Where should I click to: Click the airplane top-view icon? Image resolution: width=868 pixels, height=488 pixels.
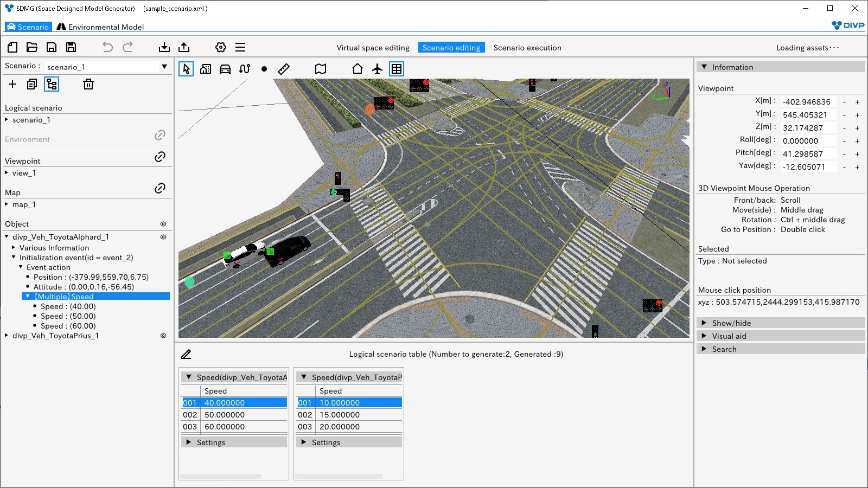[377, 69]
